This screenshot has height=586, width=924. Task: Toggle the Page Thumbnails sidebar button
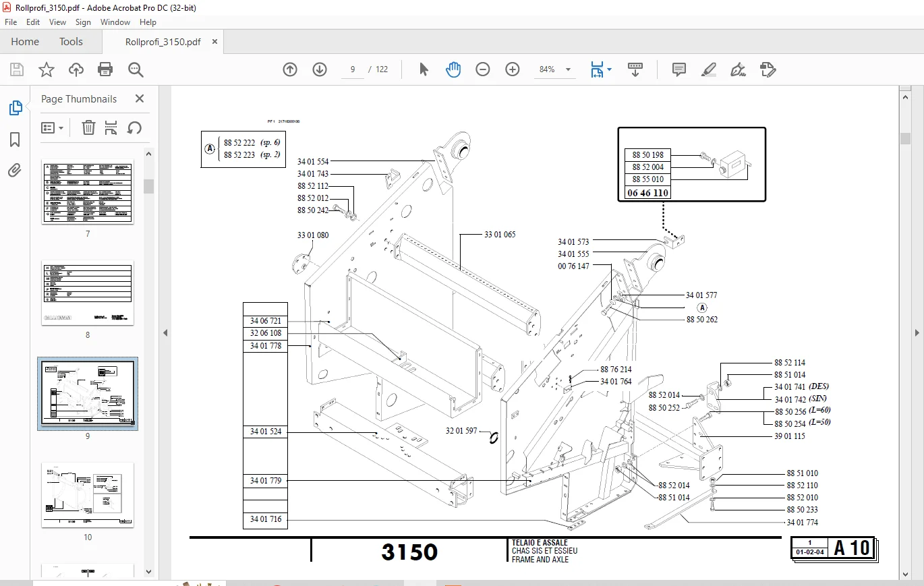pos(15,108)
